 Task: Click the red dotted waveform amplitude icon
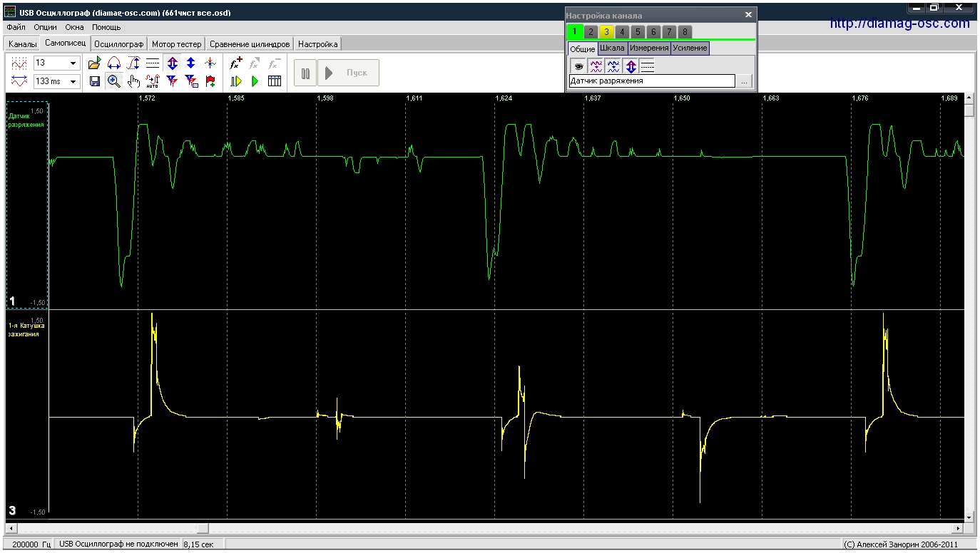(x=19, y=63)
